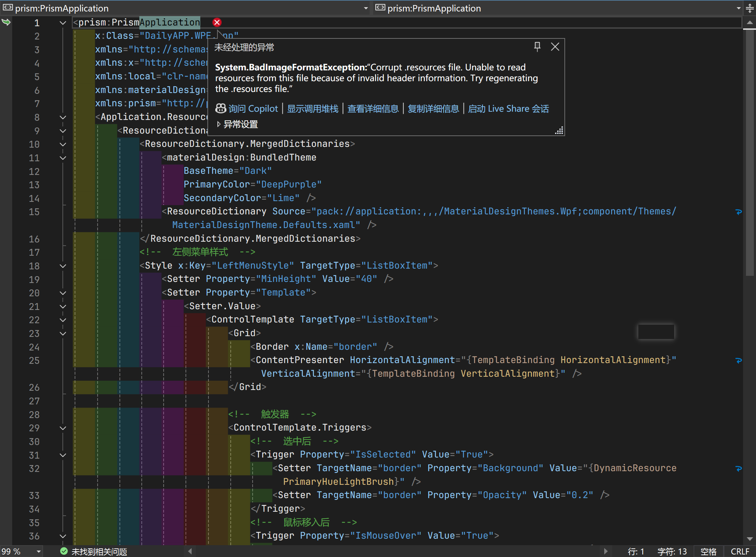756x557 pixels.
Task: Click the 空格 indentation indicator in the status bar
Action: [x=708, y=551]
